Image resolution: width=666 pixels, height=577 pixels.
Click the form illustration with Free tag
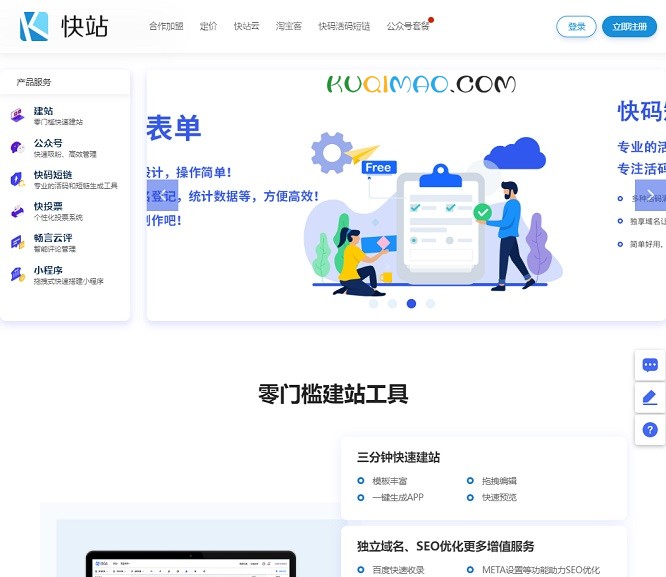[433, 215]
